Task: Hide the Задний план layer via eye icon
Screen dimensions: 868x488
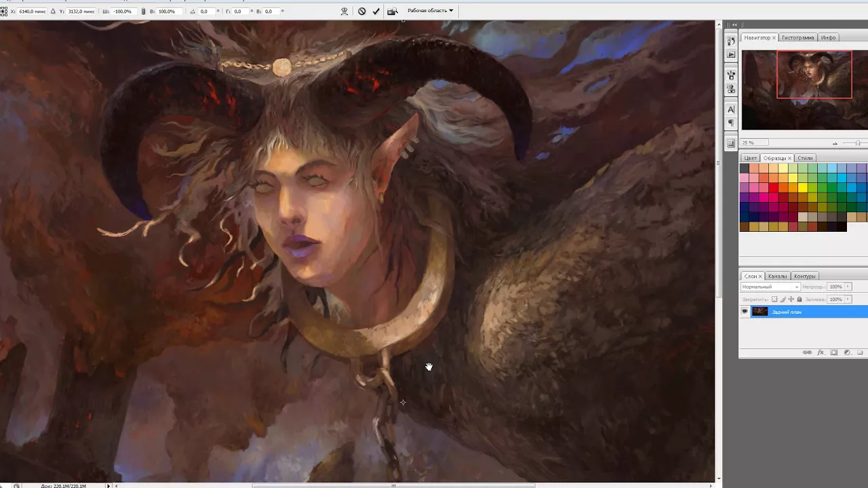Action: (745, 311)
